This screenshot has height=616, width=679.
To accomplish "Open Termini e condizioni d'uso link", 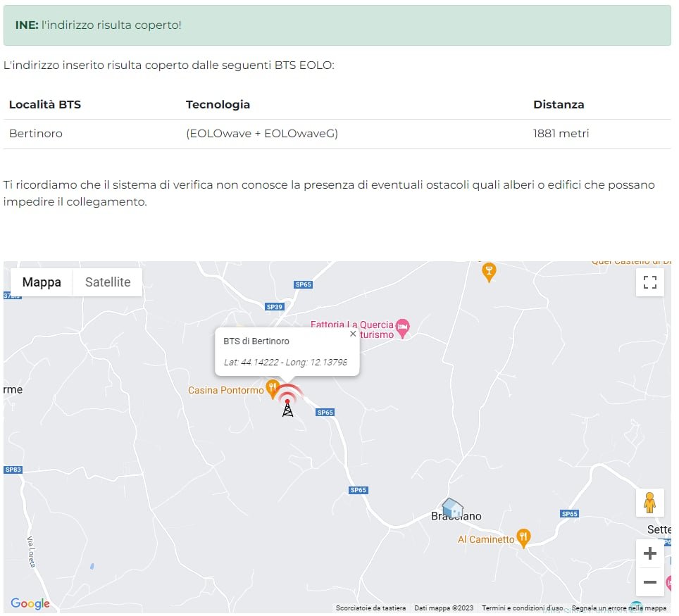I will (522, 608).
